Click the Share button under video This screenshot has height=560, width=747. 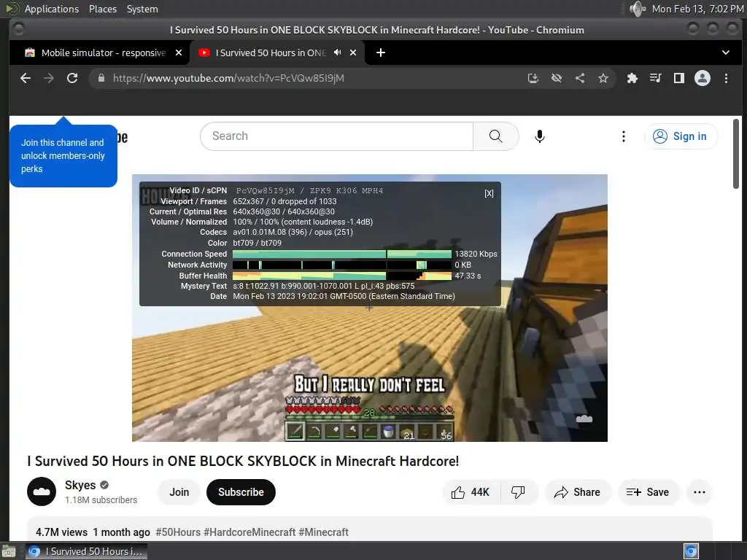click(577, 492)
